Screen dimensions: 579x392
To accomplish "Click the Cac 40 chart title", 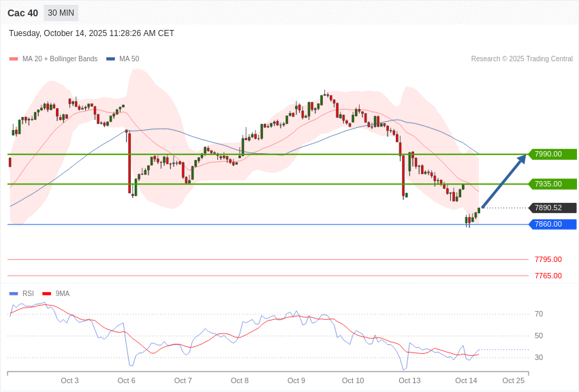I will pyautogui.click(x=22, y=13).
